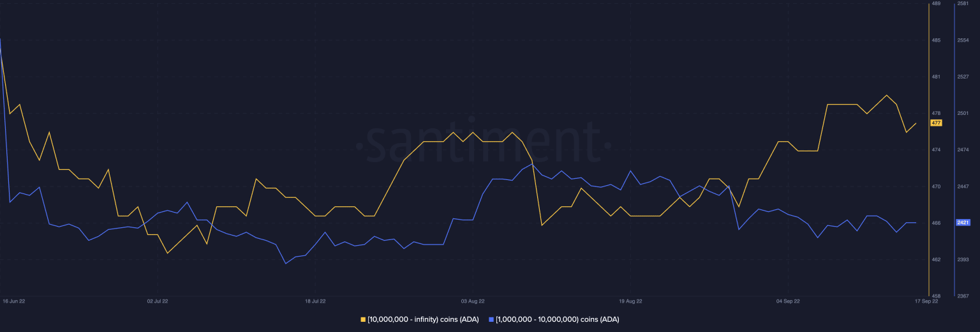
Task: Click the 489 tick on yellow axis
Action: [937, 4]
